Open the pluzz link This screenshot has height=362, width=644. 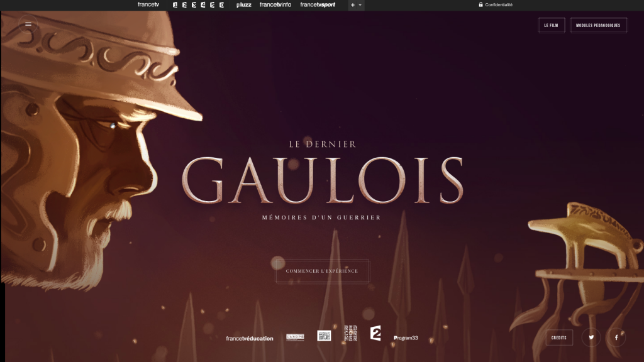click(243, 5)
